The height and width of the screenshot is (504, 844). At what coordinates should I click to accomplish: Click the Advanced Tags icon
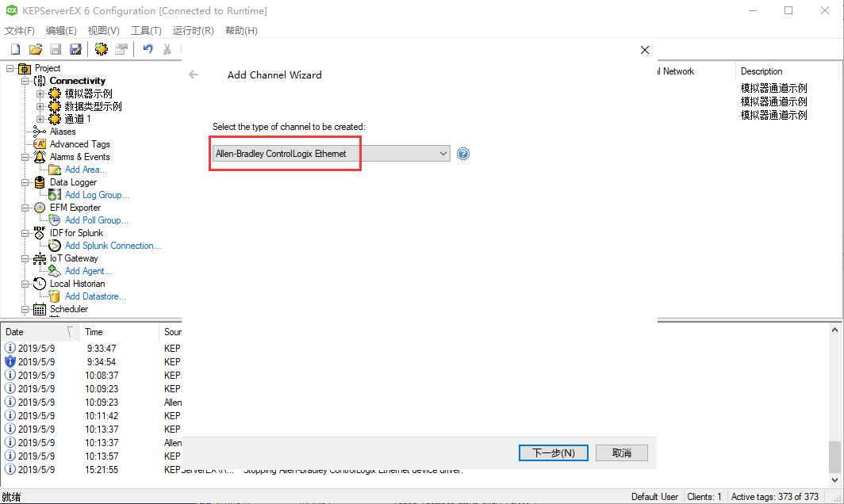click(x=40, y=144)
